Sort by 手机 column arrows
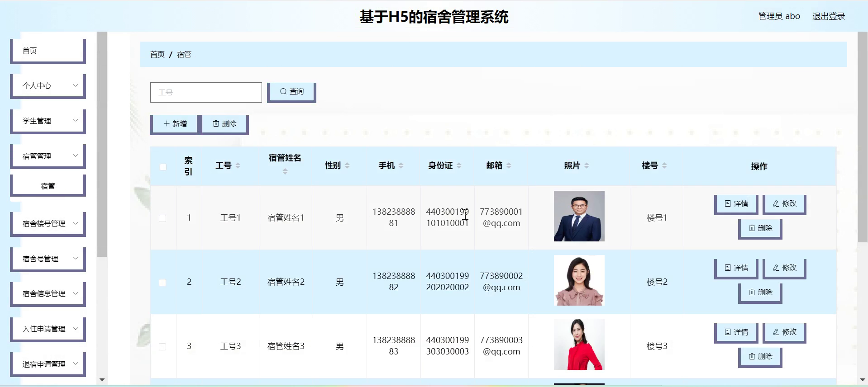The height and width of the screenshot is (387, 868). coord(401,166)
